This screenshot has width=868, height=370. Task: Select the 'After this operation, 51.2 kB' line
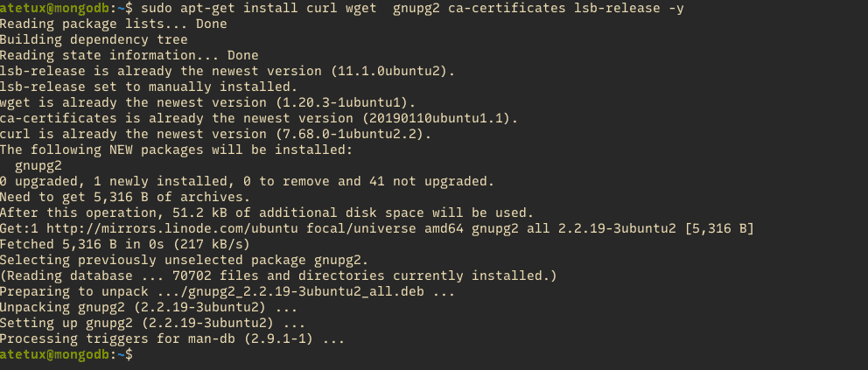[x=265, y=213]
